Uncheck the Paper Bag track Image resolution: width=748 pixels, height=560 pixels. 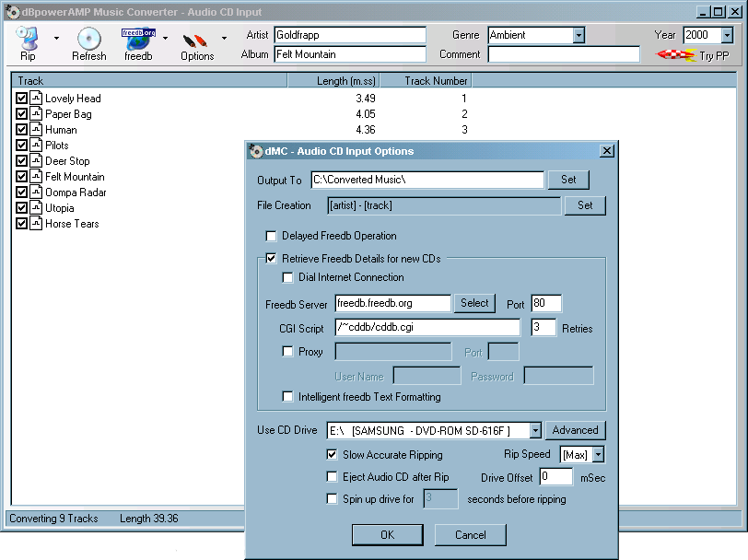(22, 114)
